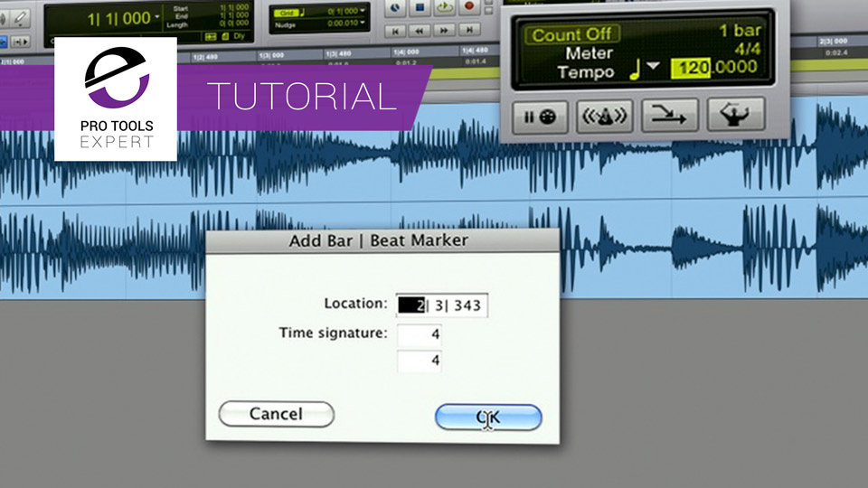The image size is (868, 488).
Task: Toggle the Conductor track button
Action: [x=735, y=114]
